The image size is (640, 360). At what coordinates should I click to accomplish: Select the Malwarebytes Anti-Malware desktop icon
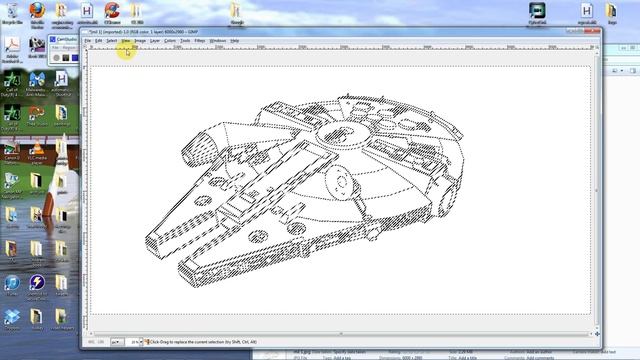36,84
